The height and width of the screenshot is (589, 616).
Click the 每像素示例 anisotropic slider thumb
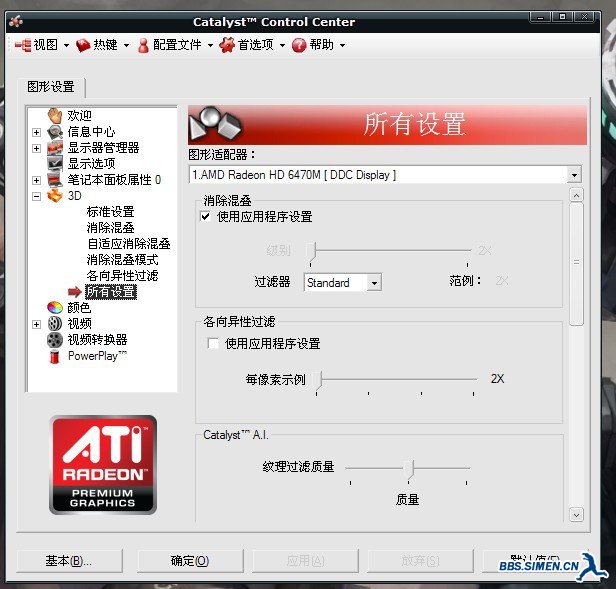[319, 380]
